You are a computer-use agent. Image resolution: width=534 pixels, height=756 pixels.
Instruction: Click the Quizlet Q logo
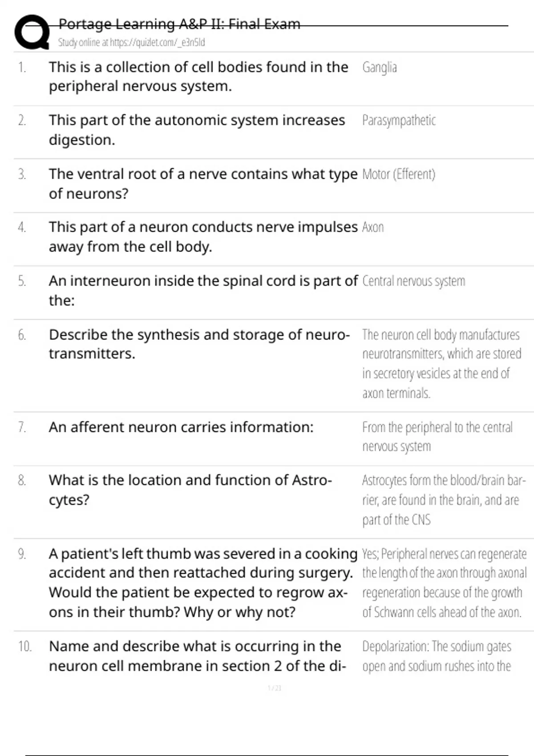32,32
